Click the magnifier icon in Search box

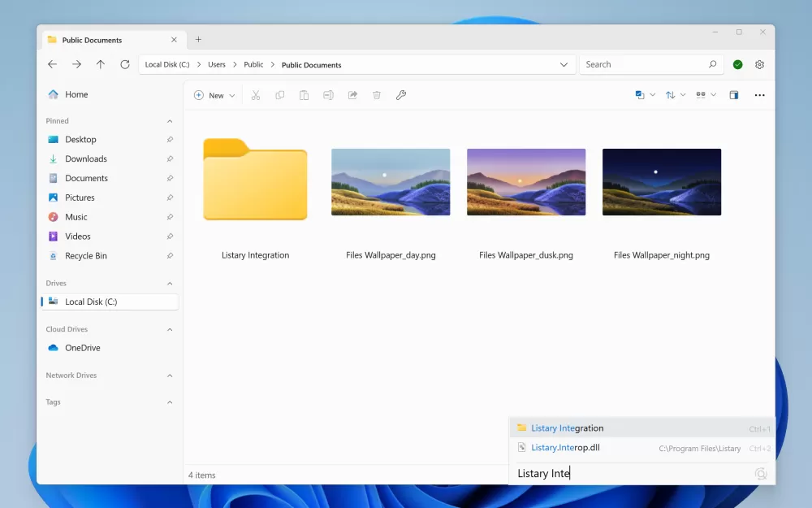click(x=713, y=64)
